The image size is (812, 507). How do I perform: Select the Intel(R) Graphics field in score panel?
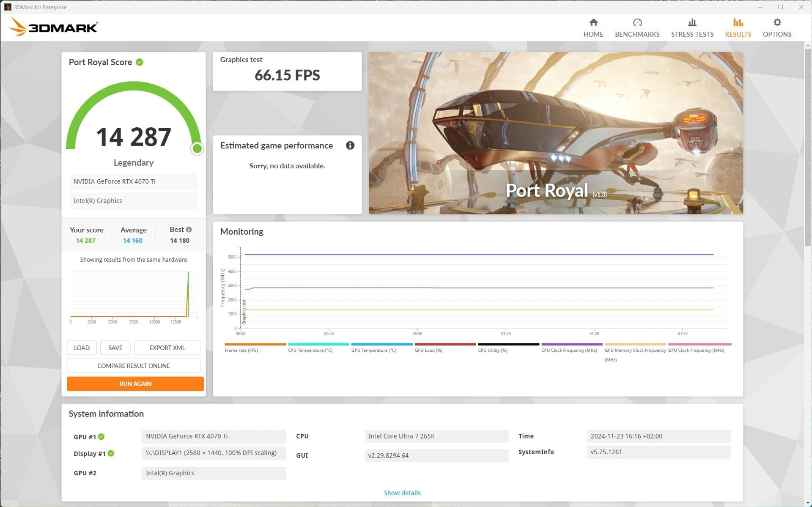pos(133,201)
